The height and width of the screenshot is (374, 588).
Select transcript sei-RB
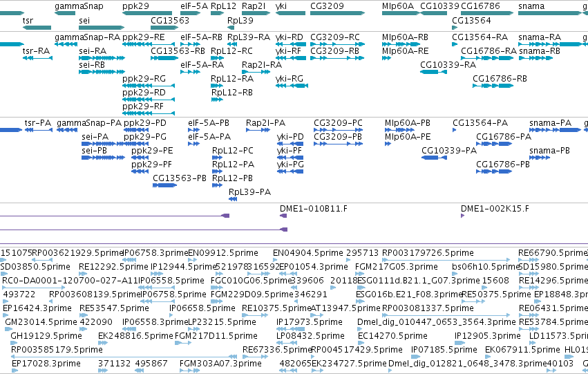tap(92, 65)
